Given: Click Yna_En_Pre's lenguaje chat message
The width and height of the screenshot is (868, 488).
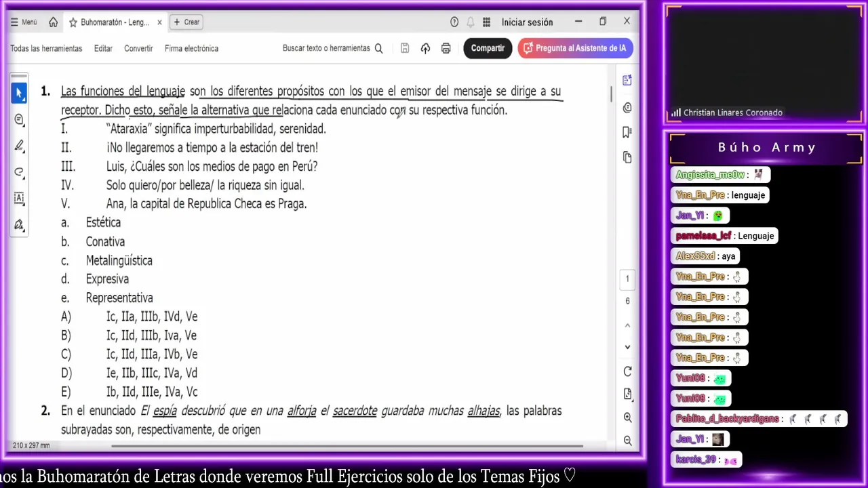Looking at the screenshot, I should (721, 195).
